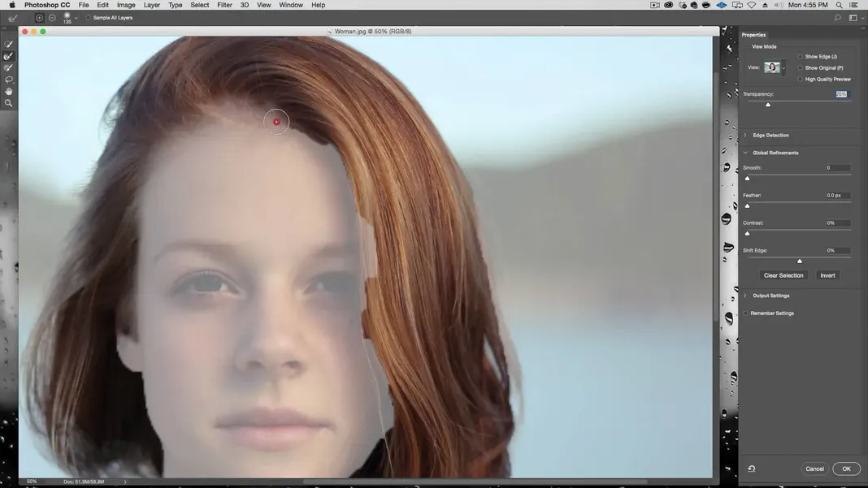Enable Sample All Layers checkbox
868x488 pixels.
(88, 18)
